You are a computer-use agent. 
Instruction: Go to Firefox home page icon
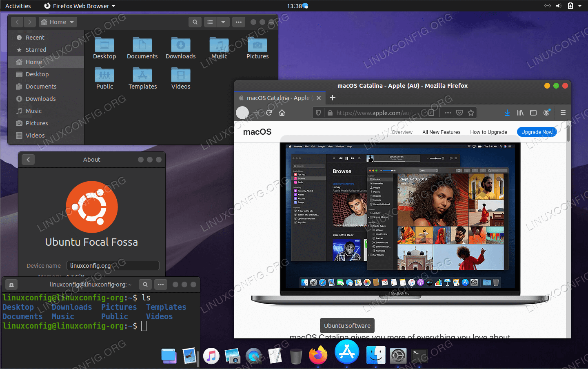click(282, 113)
